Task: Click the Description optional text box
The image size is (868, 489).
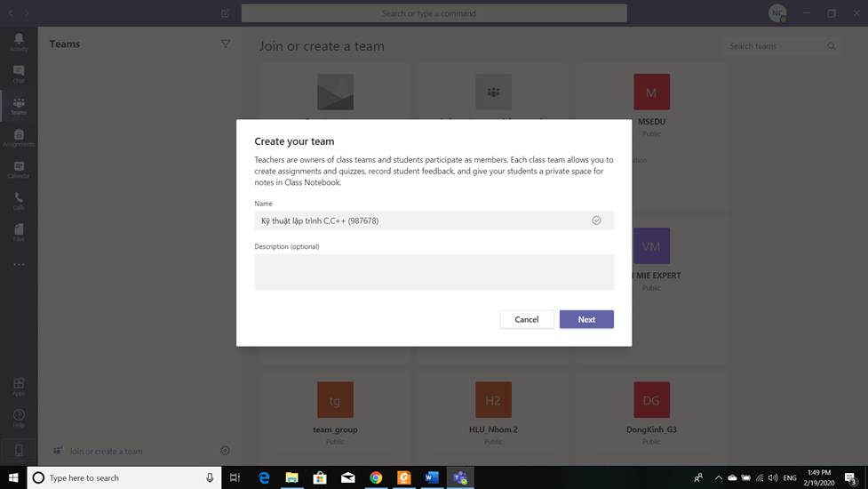Action: 434,272
